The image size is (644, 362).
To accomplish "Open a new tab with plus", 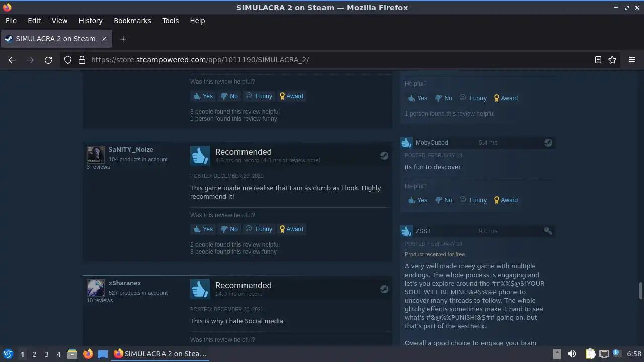I will 123,39.
